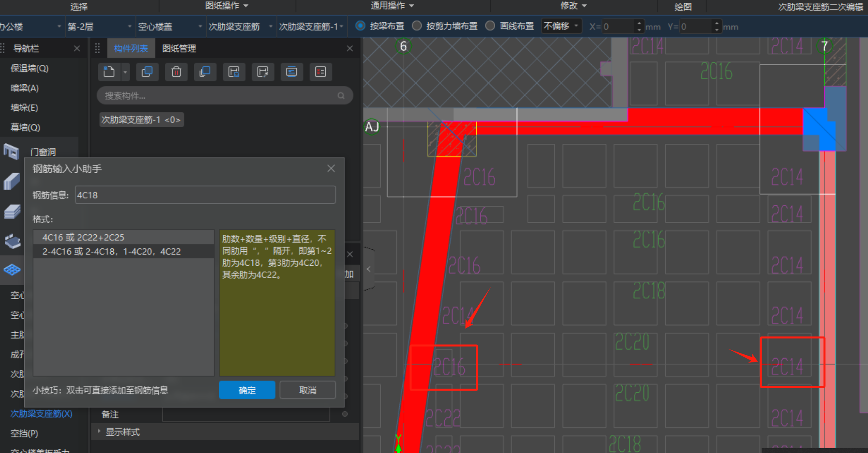Image resolution: width=868 pixels, height=453 pixels.
Task: Select the 按梁布置 radio button
Action: 360,26
